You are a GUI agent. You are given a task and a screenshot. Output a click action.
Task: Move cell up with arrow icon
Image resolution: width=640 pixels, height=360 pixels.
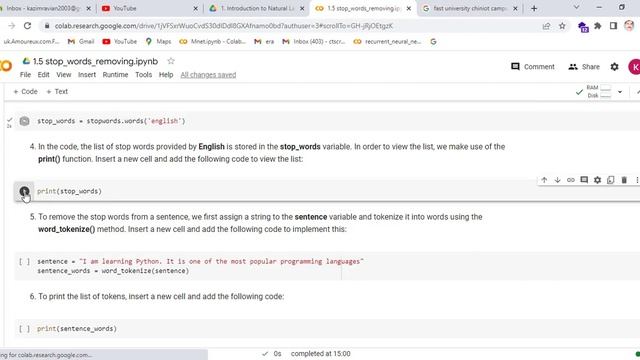544,180
